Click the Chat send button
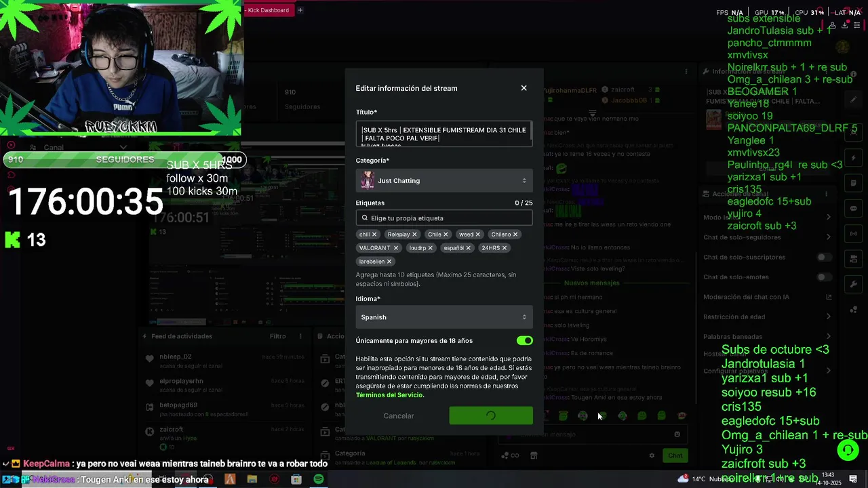 (675, 455)
